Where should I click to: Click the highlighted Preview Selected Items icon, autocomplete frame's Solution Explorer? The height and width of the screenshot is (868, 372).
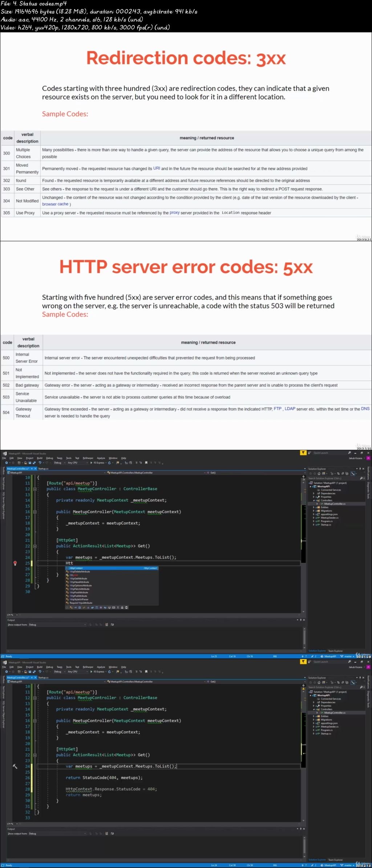353,473
